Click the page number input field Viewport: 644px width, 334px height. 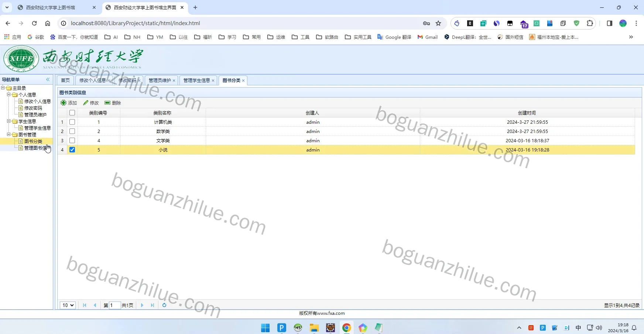(x=115, y=305)
